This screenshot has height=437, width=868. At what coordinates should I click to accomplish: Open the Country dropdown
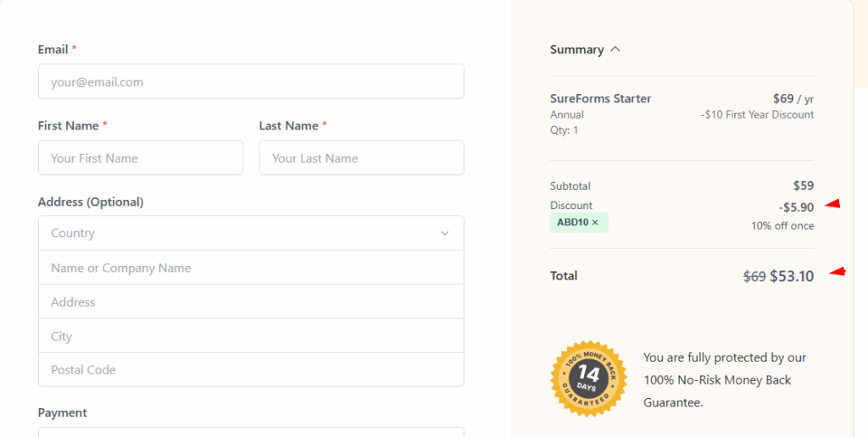(250, 233)
